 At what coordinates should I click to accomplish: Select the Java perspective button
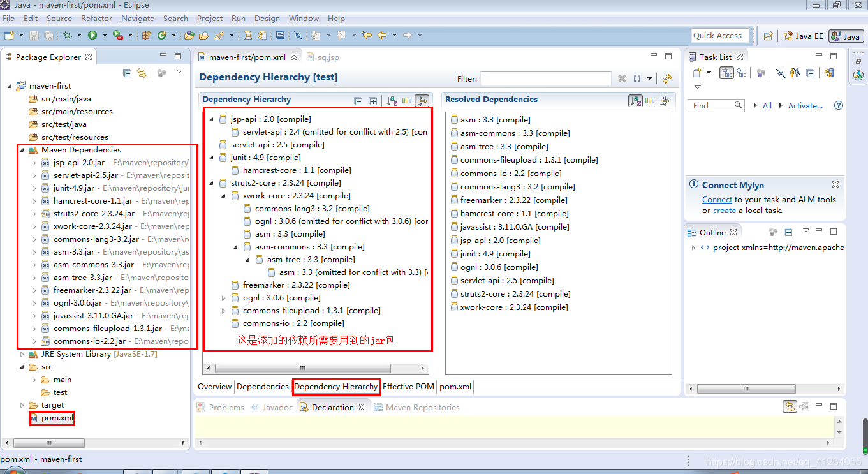coord(846,36)
